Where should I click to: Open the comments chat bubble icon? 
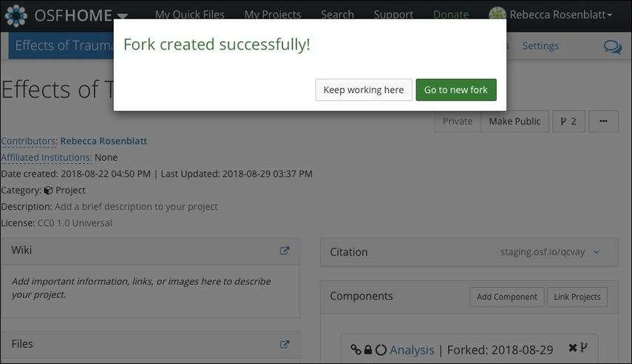[612, 47]
